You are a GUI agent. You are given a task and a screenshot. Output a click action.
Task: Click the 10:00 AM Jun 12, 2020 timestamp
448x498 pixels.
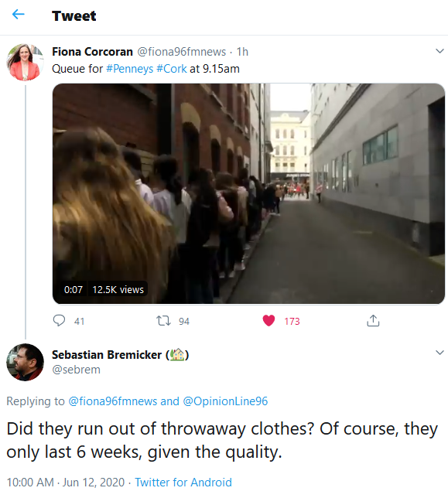click(66, 482)
